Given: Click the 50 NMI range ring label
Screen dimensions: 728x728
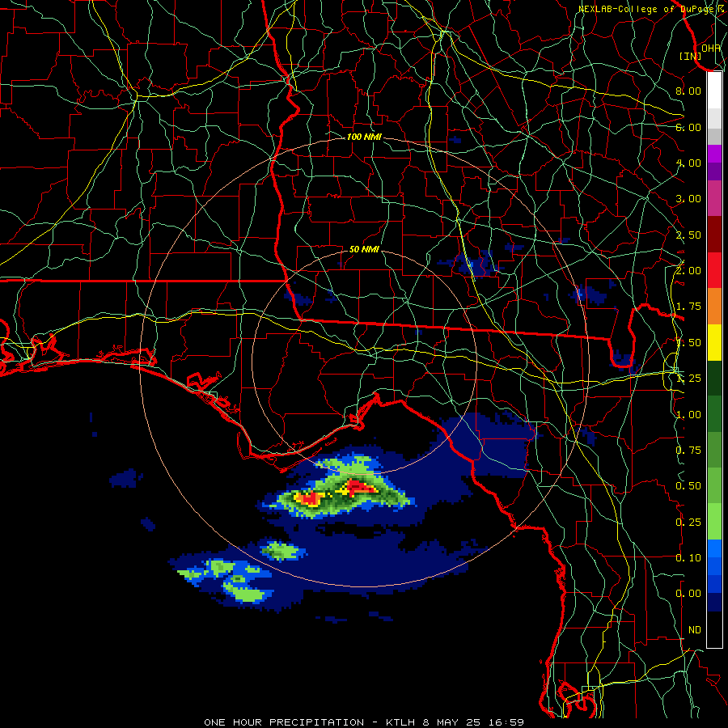Looking at the screenshot, I should (364, 249).
